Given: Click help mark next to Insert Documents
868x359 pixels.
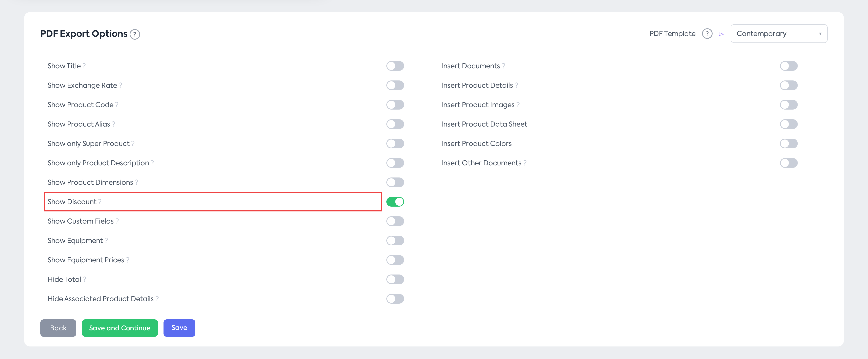Looking at the screenshot, I should click(503, 66).
